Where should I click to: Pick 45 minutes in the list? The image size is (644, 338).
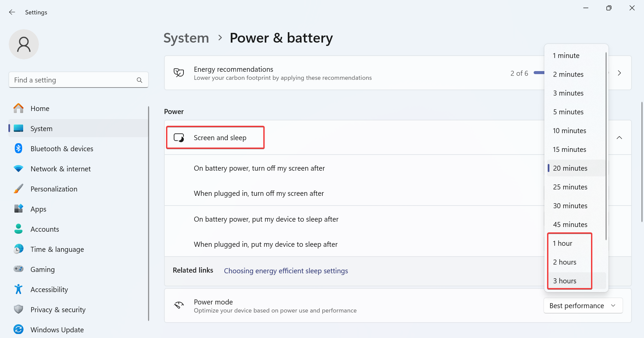[x=577, y=225]
